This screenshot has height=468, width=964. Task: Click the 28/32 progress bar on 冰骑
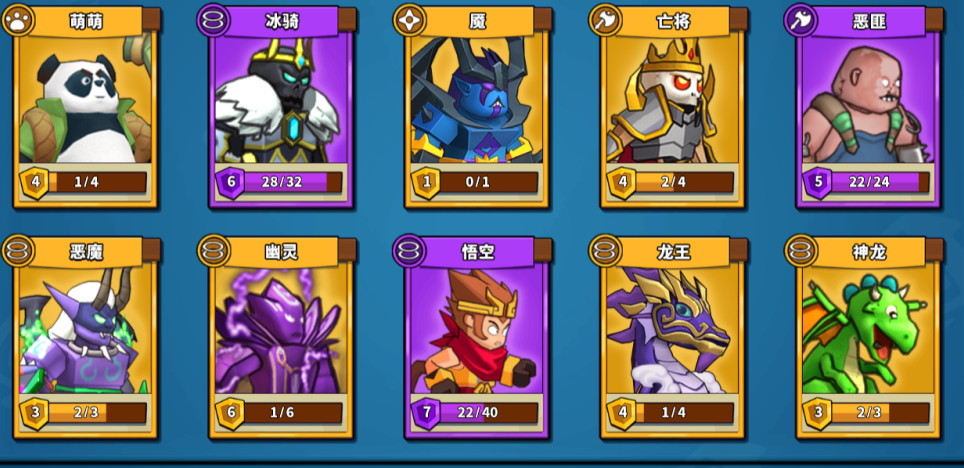293,183
